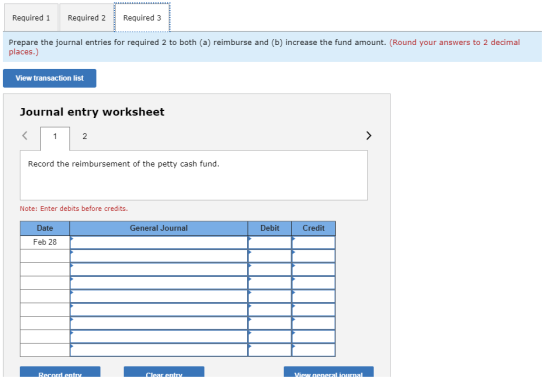The image size is (560, 378).
Task: Click Credit field in fourth row
Action: [314, 283]
